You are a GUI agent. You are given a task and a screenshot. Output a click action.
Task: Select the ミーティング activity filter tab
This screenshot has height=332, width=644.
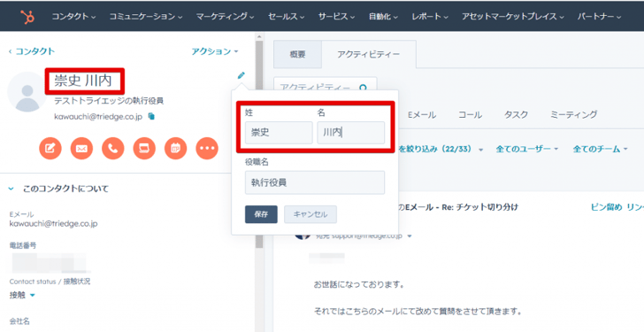573,115
